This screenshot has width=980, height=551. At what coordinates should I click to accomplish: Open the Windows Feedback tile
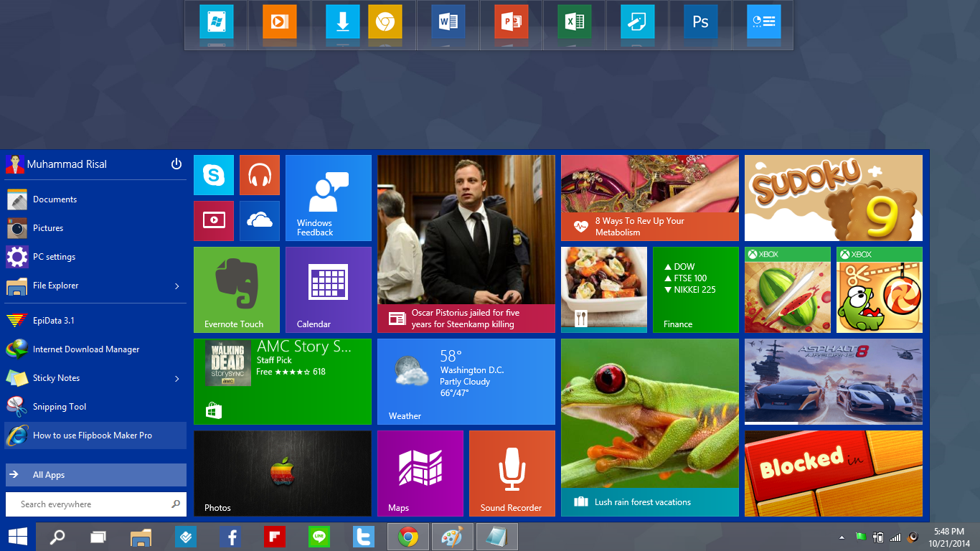(x=329, y=198)
